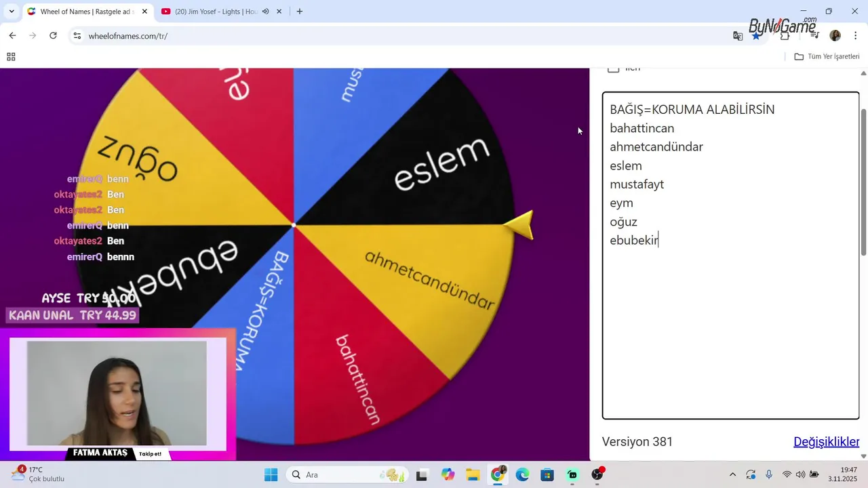The width and height of the screenshot is (868, 488).
Task: Open OBS Studio from taskbar
Action: (597, 474)
